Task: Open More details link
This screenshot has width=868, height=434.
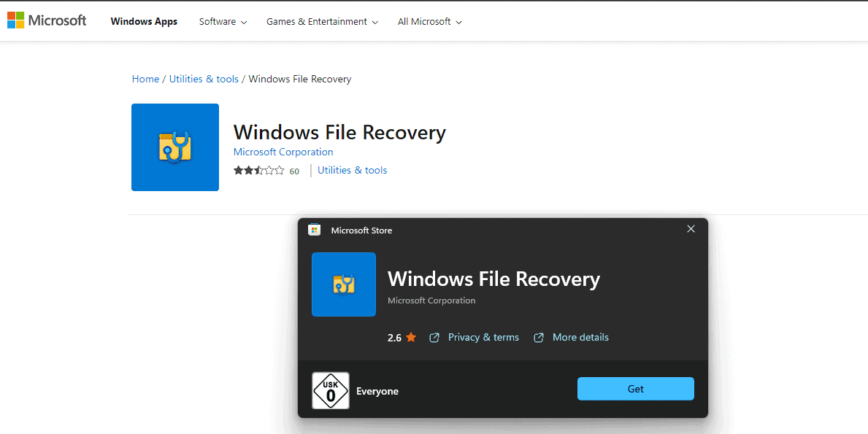Action: 580,337
